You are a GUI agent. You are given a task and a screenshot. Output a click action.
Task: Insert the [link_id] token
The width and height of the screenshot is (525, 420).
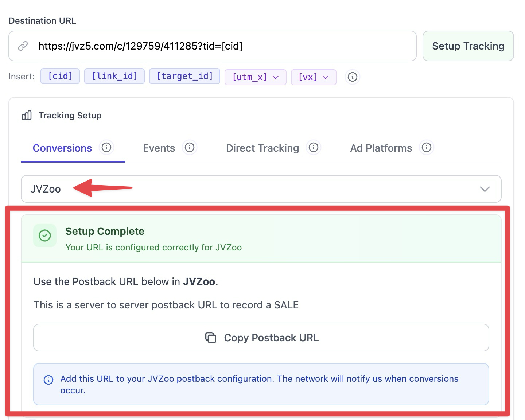[x=114, y=76]
